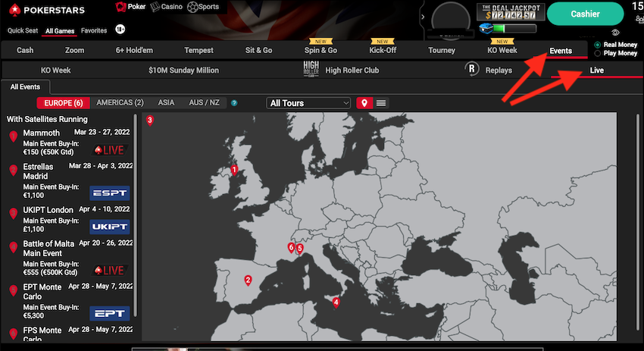This screenshot has width=644, height=351.
Task: Click the pin 1 icon beside Mammoth
Action: click(14, 136)
